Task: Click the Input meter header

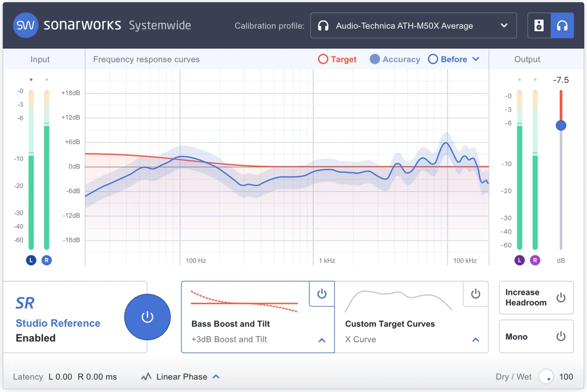Action: point(40,59)
